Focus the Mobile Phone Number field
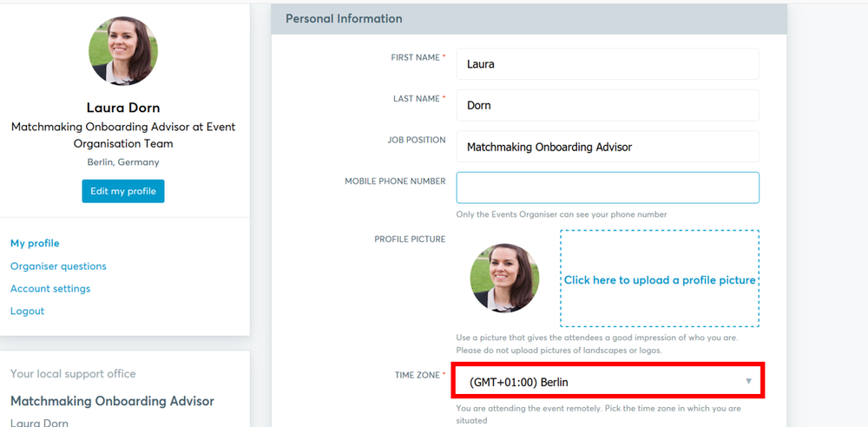 [608, 187]
